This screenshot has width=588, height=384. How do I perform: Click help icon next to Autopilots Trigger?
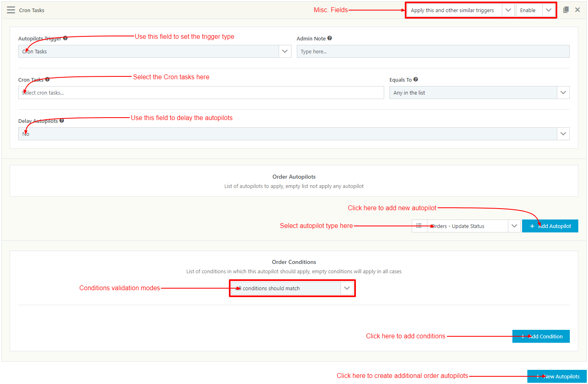pyautogui.click(x=65, y=38)
